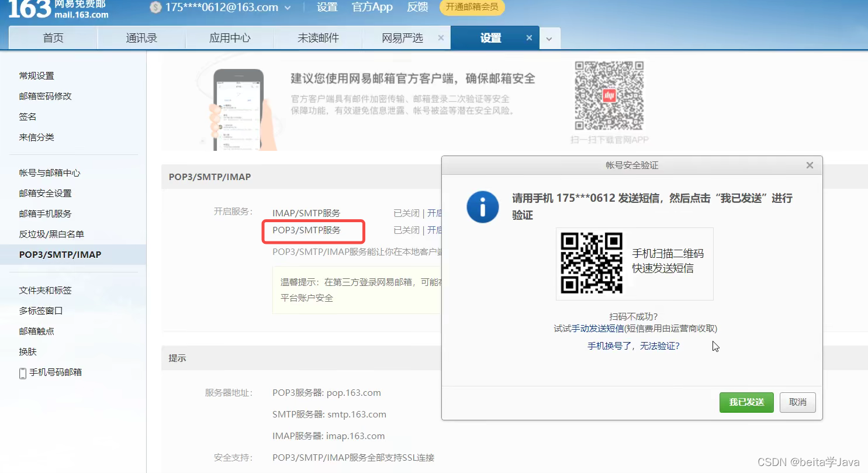Click the phone icon beside 手机号码邮箱
Screen dimensions: 868x473
(x=23, y=373)
